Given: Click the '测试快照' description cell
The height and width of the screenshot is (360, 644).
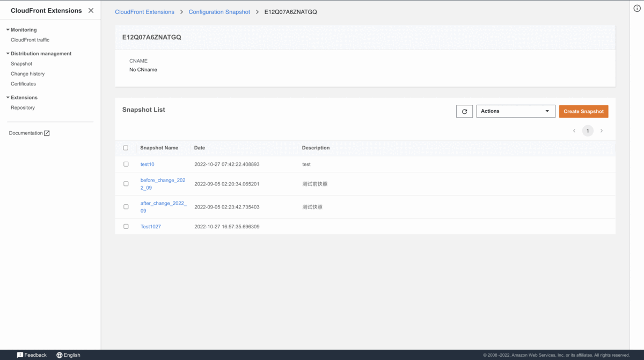Looking at the screenshot, I should pos(312,207).
